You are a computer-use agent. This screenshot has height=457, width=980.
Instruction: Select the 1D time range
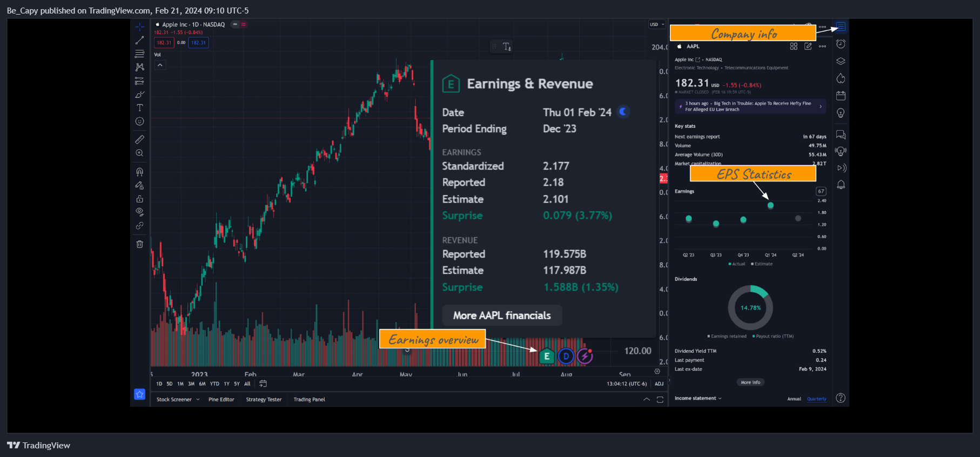click(x=159, y=384)
